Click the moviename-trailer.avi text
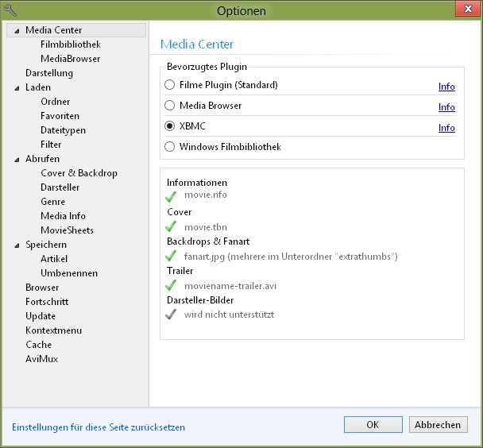The width and height of the screenshot is (483, 448). point(230,286)
